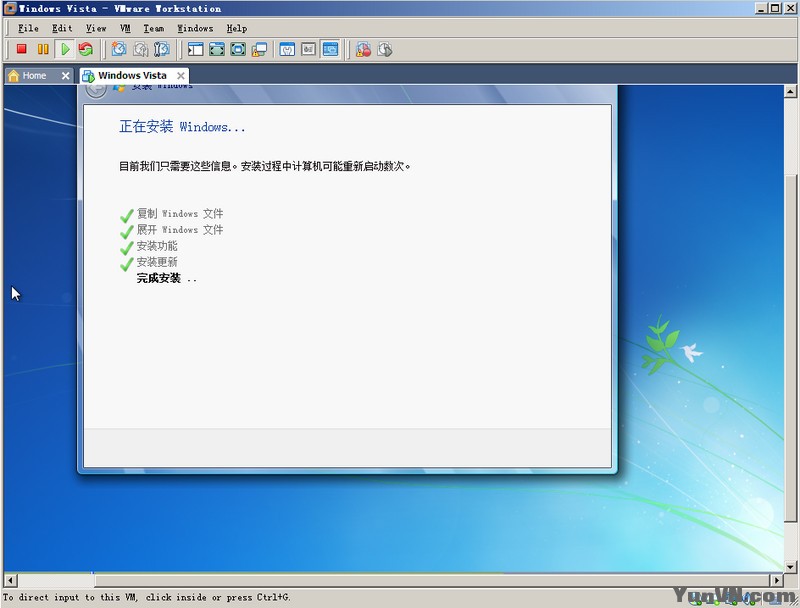The height and width of the screenshot is (608, 800).
Task: Power on the VM with the green play icon
Action: click(65, 49)
